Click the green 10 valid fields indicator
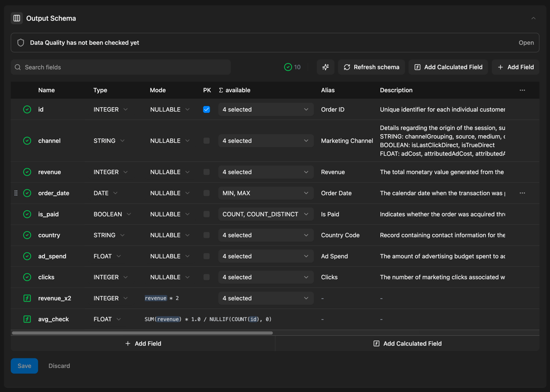The height and width of the screenshot is (392, 550). [292, 67]
